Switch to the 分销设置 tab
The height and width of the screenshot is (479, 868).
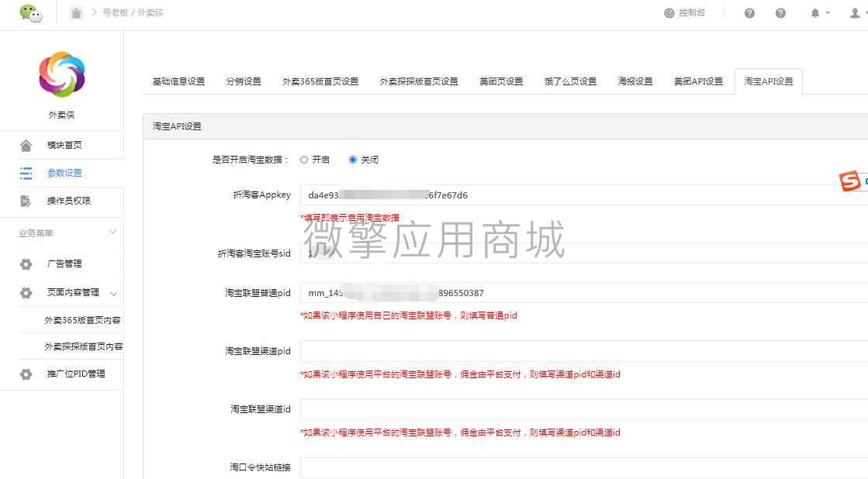(x=244, y=81)
